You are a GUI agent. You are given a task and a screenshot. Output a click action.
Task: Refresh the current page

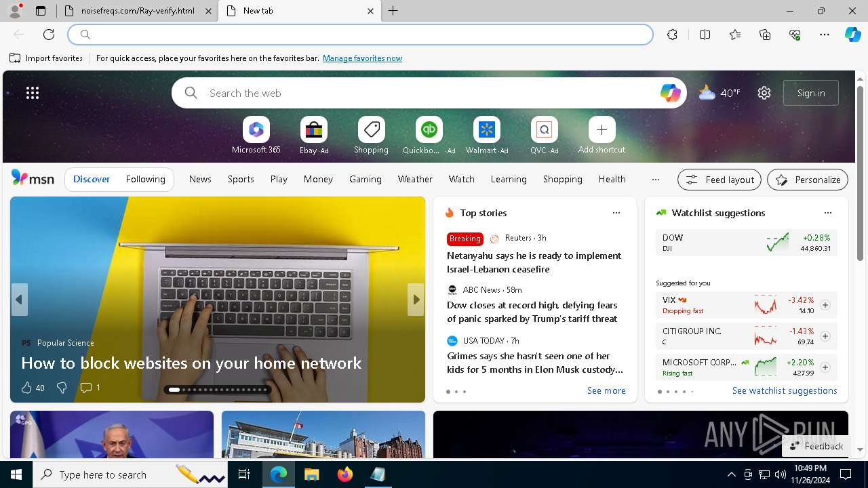pyautogui.click(x=49, y=35)
